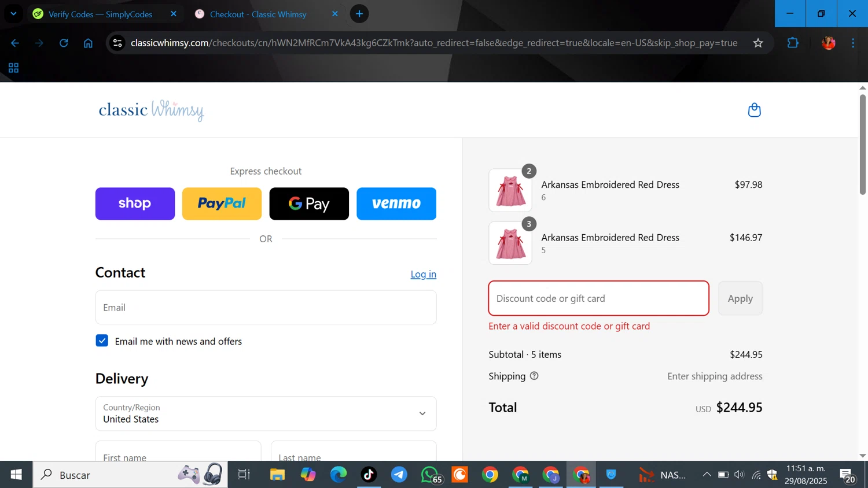868x488 pixels.
Task: Click the $146.97 red dress thumbnail
Action: pyautogui.click(x=510, y=243)
